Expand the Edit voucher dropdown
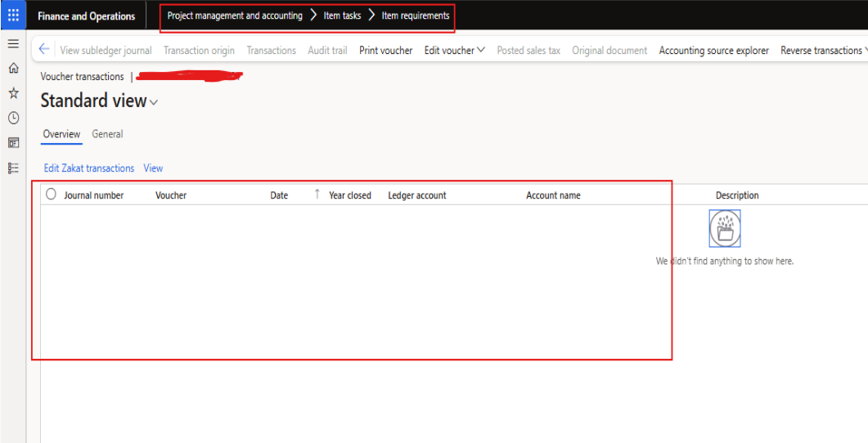Screen dimensions: 868x443 (454, 51)
